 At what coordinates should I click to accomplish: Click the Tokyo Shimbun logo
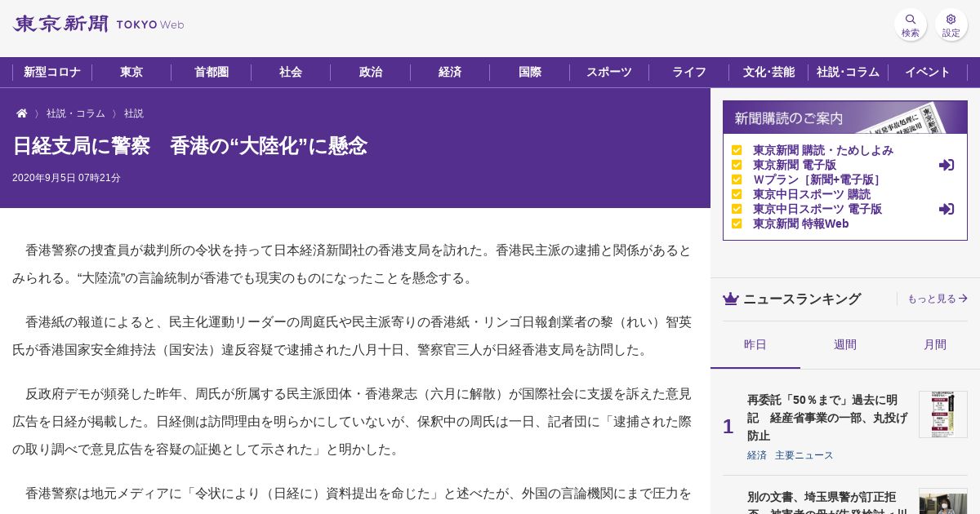98,24
